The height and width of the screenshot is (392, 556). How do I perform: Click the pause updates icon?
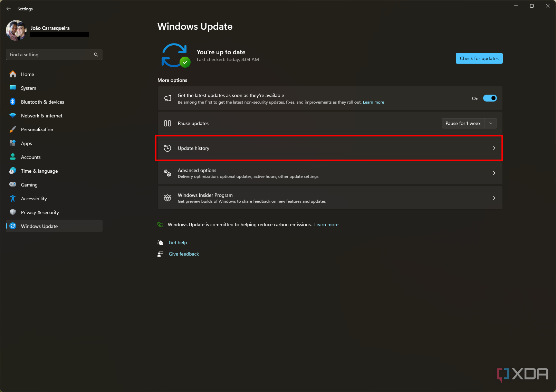(167, 123)
